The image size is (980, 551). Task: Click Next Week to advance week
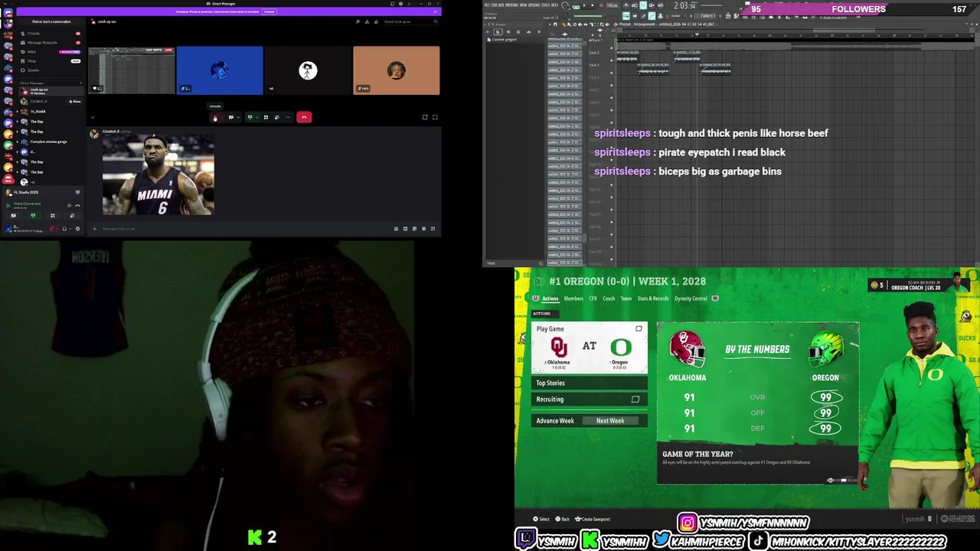(610, 421)
